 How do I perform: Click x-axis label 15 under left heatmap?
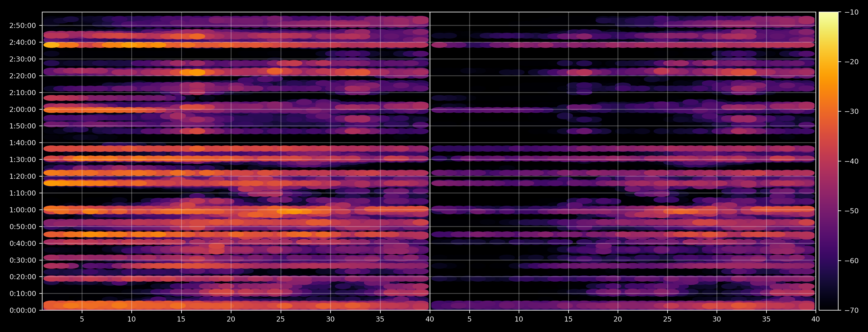tap(181, 319)
